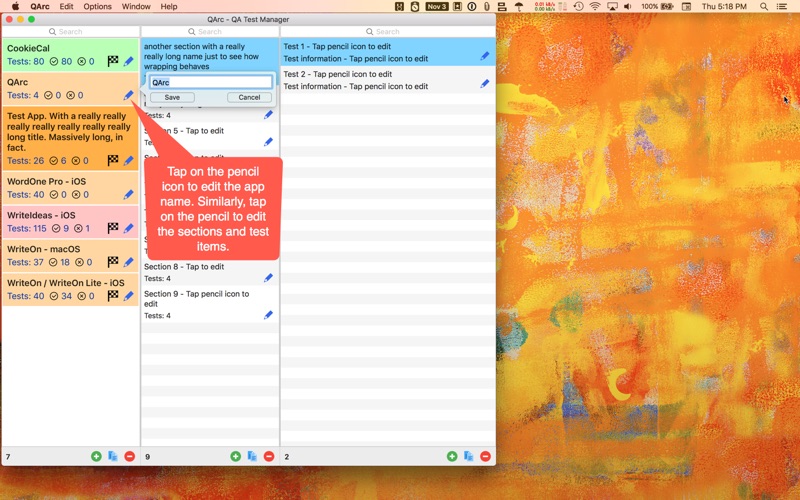Click the flag icon on WriteIdeas - iOS
Screen dimensions: 800x500
tap(113, 228)
